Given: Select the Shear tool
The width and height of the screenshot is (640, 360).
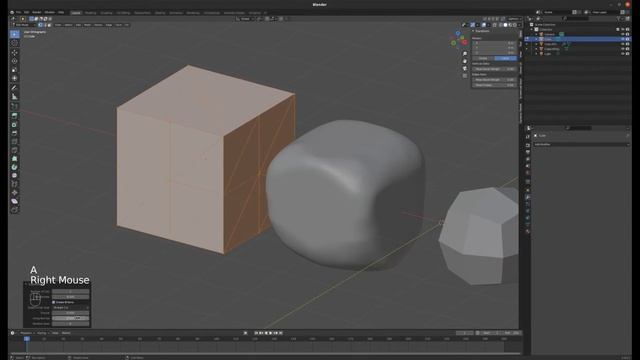Looking at the screenshot, I should [x=14, y=201].
